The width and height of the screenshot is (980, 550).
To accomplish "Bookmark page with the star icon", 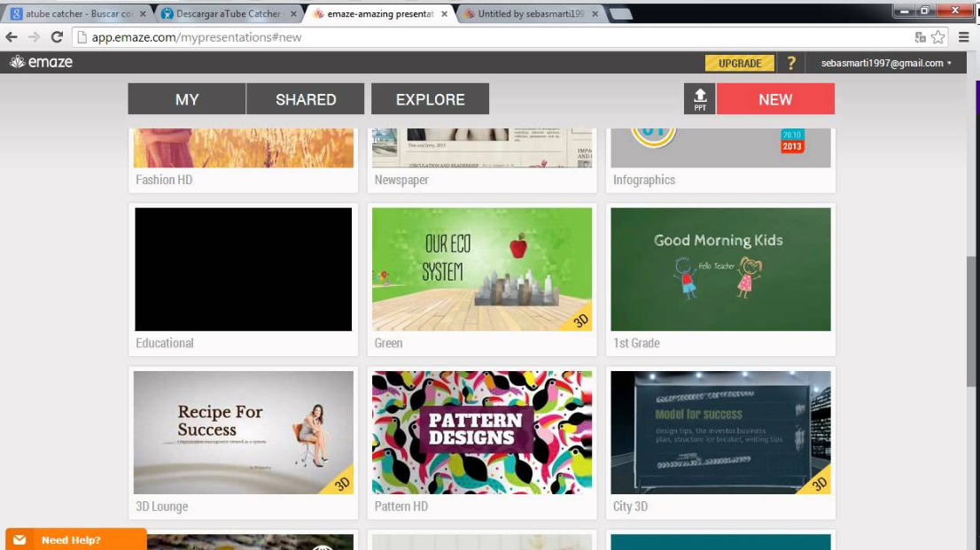I will [x=938, y=37].
